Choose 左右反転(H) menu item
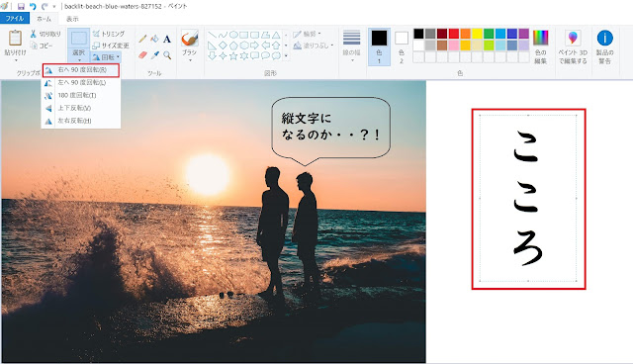The height and width of the screenshot is (364, 633). point(81,121)
